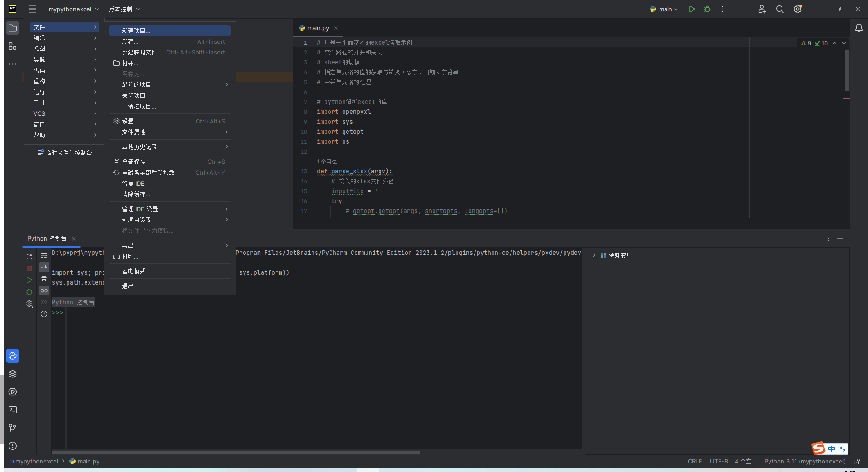Choose 设置... from file menu

coord(170,121)
